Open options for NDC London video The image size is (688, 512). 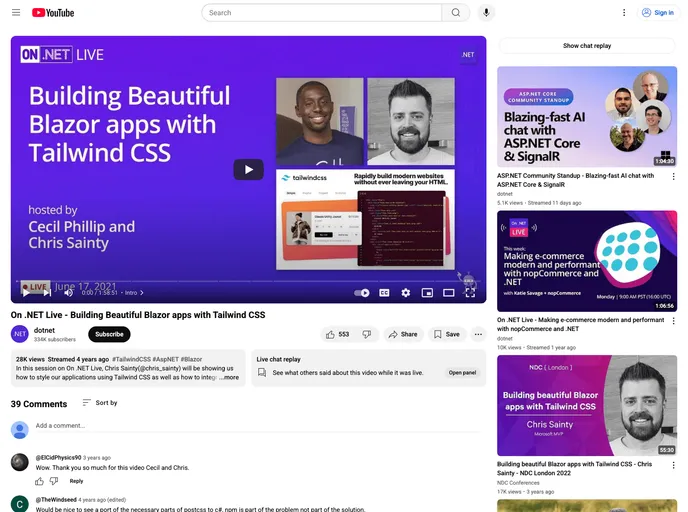[674, 465]
